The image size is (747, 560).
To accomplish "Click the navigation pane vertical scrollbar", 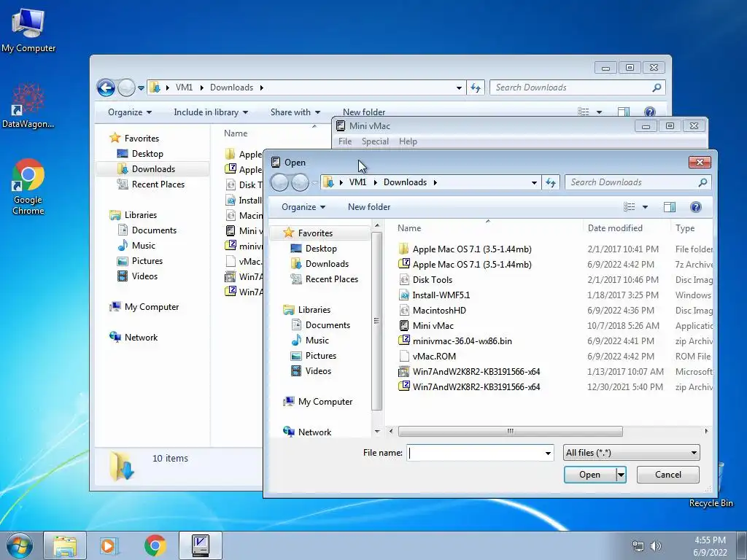I will point(377,322).
